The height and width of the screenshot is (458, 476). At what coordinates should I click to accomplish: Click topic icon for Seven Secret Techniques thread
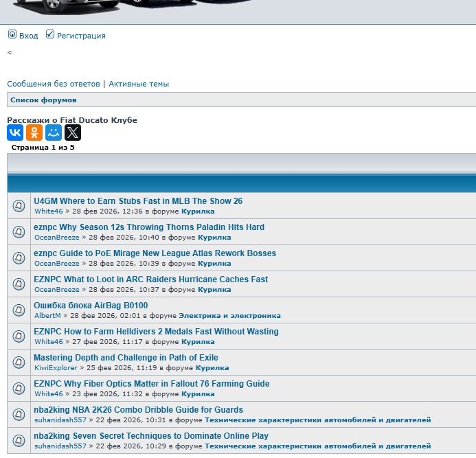point(19,441)
